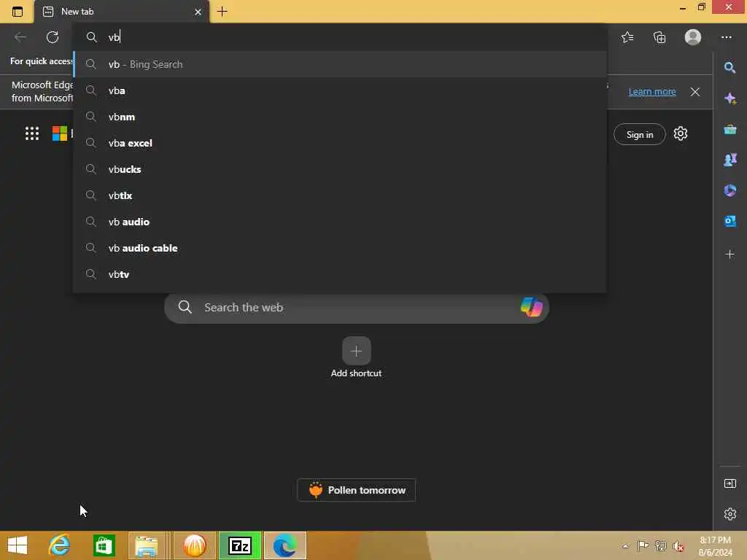Open sidebar Copilot sparkle icon
747x560 pixels.
pyautogui.click(x=729, y=98)
